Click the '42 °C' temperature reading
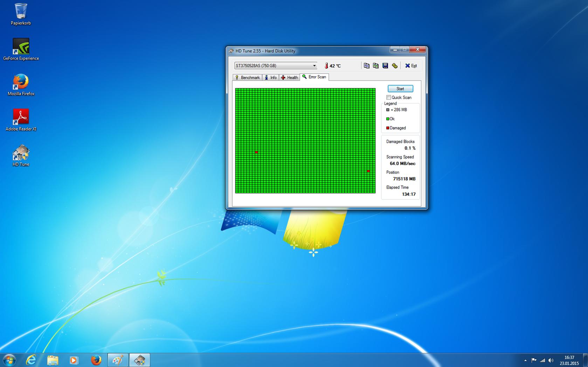This screenshot has width=588, height=367. [335, 66]
